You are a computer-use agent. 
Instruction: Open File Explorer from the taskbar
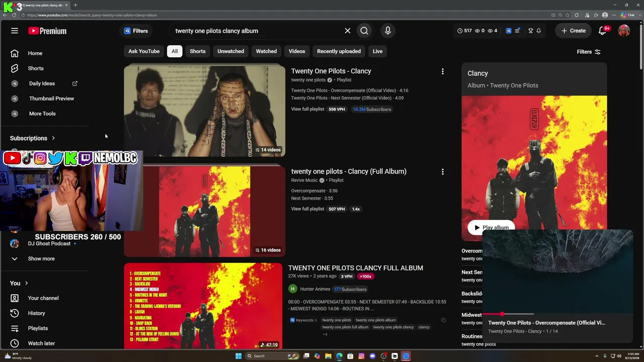(x=328, y=356)
